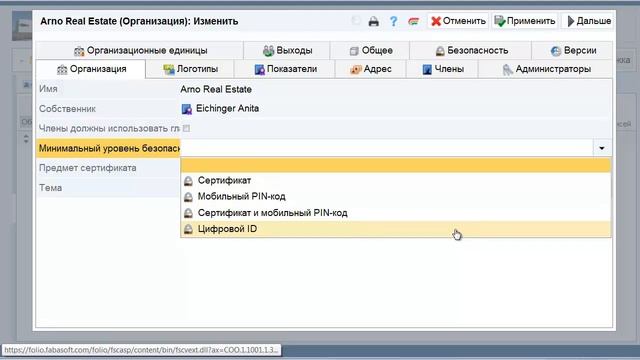The image size is (640, 360).
Task: Click the status bar URL folio.fabasoft.com
Action: pos(141,350)
